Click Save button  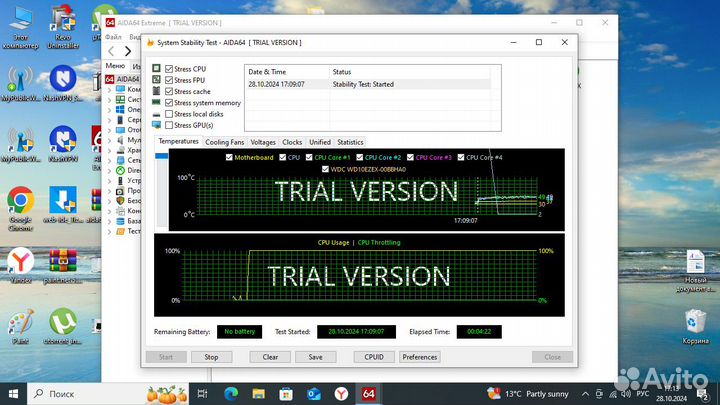point(315,357)
